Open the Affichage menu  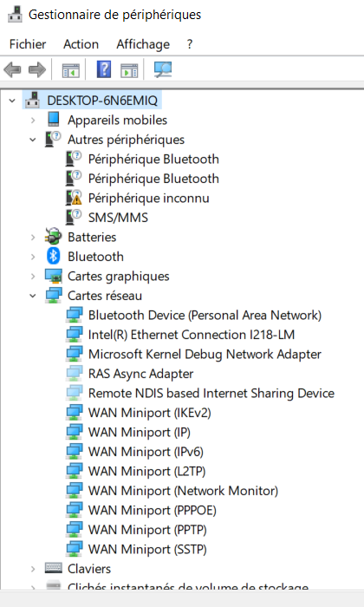143,44
